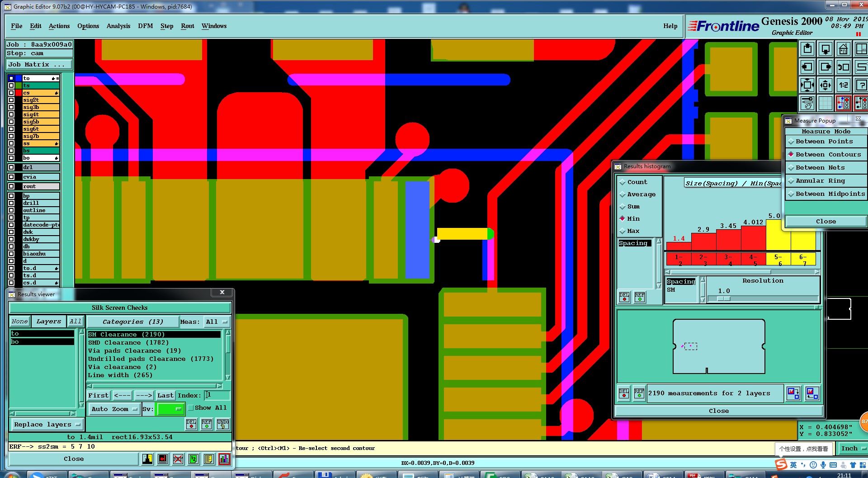Go to next result with ---> button
The image size is (868, 478).
(144, 396)
